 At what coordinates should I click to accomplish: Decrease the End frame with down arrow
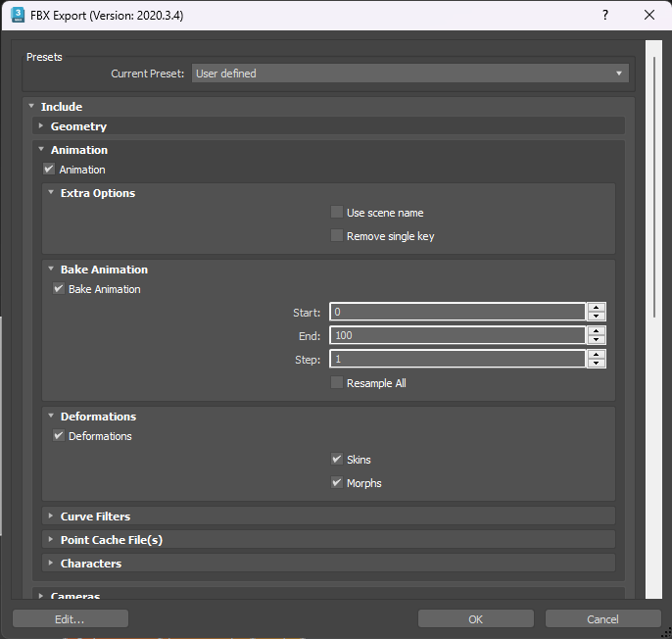(x=597, y=340)
